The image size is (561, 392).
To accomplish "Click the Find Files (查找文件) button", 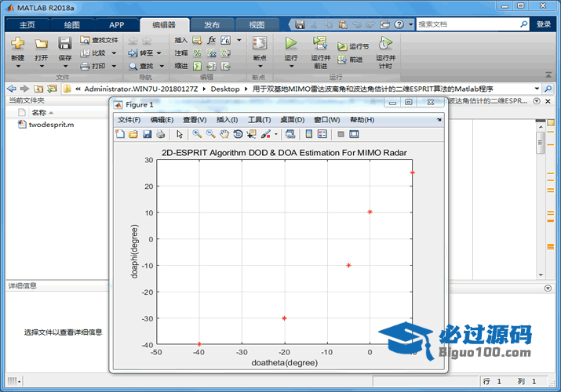I will click(99, 40).
